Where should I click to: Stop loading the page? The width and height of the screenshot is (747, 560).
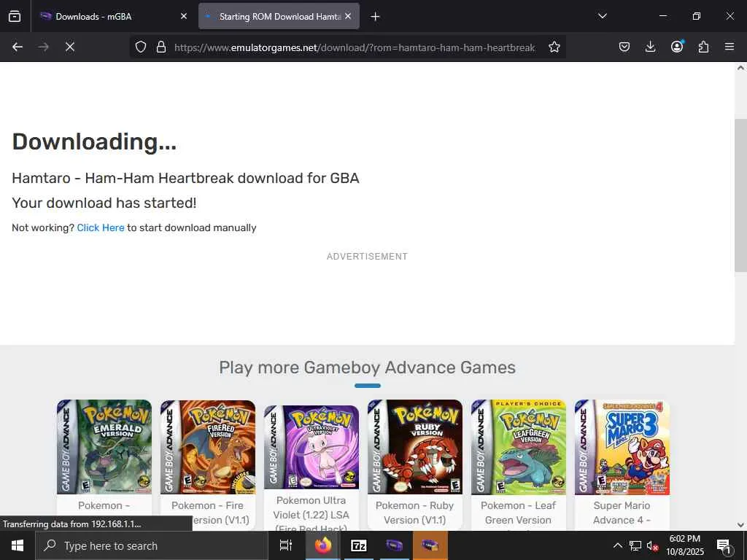[70, 47]
